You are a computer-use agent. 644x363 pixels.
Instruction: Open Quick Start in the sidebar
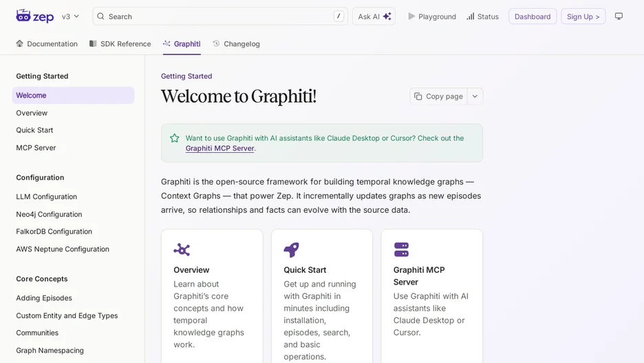(x=73, y=130)
